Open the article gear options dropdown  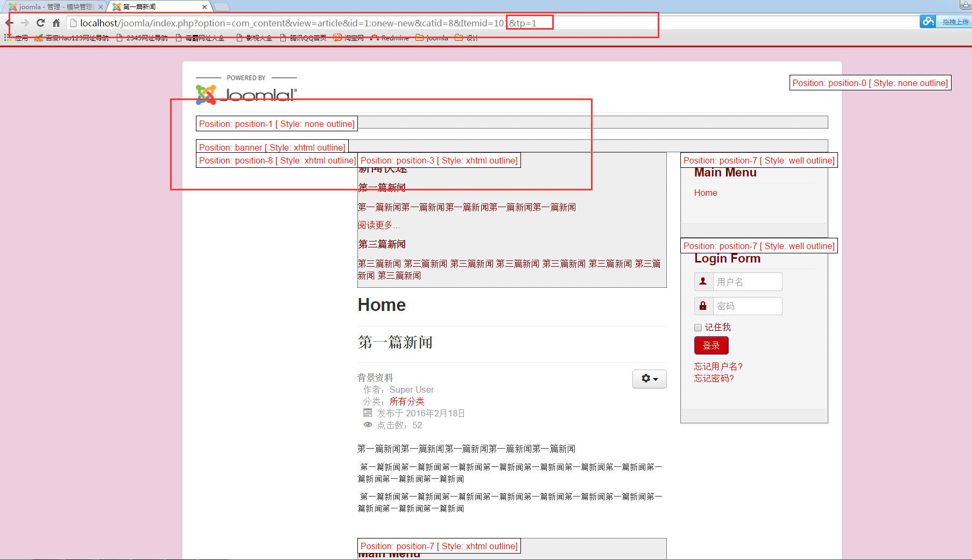click(649, 379)
